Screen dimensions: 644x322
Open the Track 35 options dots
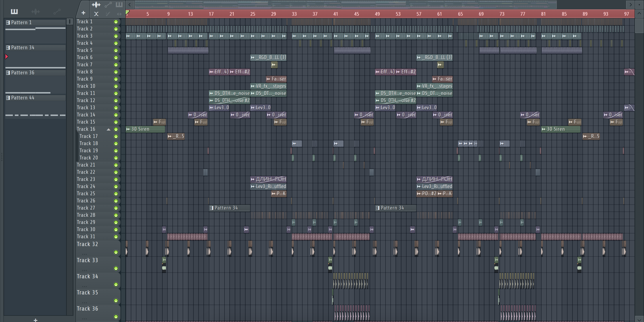[85, 303]
